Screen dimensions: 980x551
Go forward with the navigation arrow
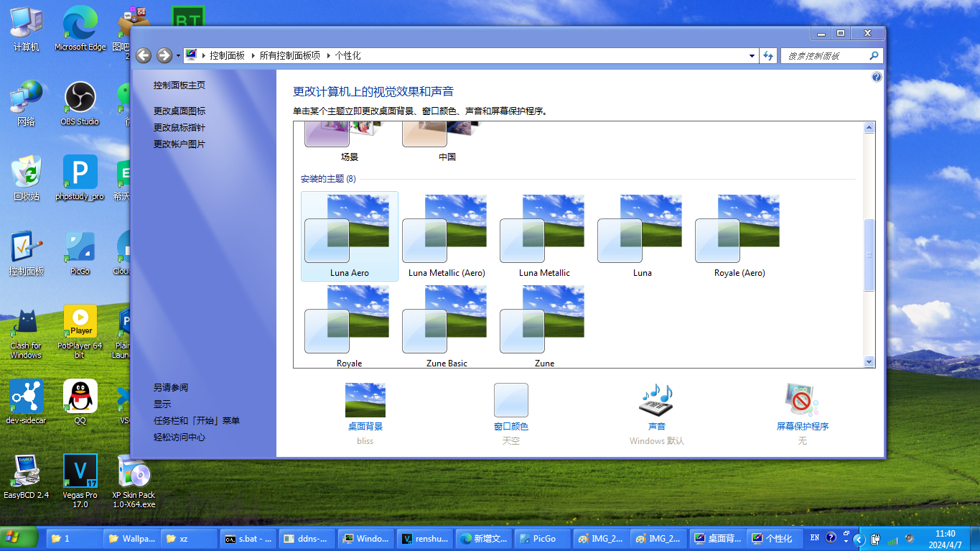click(164, 55)
